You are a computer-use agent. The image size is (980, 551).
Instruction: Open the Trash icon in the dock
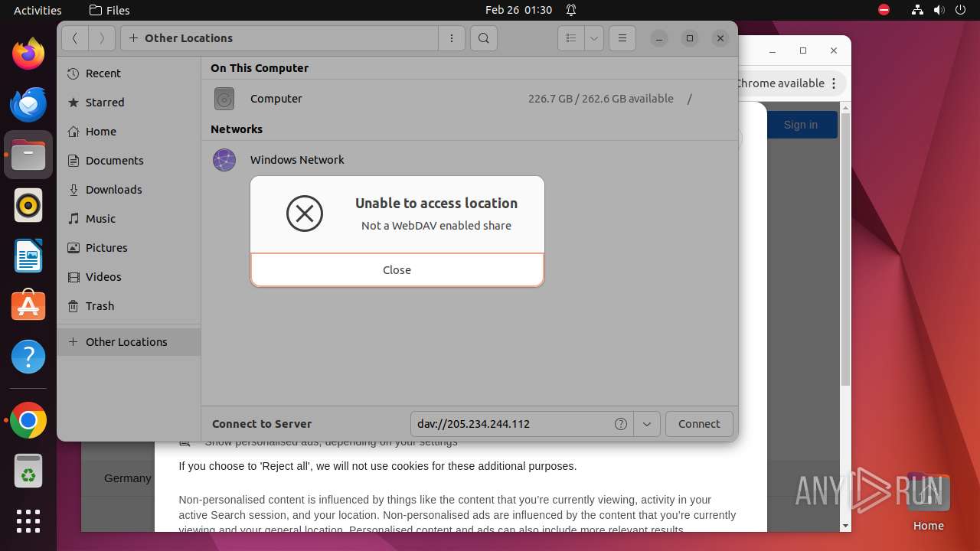pos(28,471)
